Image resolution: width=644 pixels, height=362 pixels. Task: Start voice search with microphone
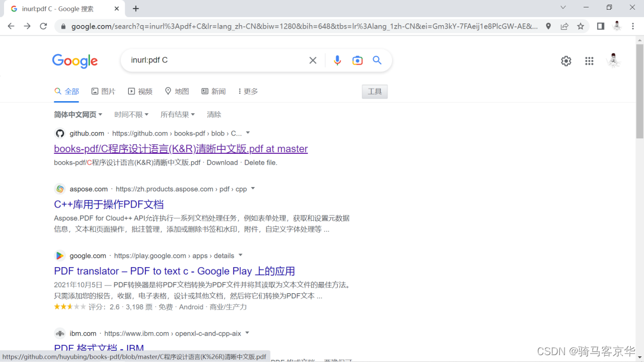pos(337,61)
